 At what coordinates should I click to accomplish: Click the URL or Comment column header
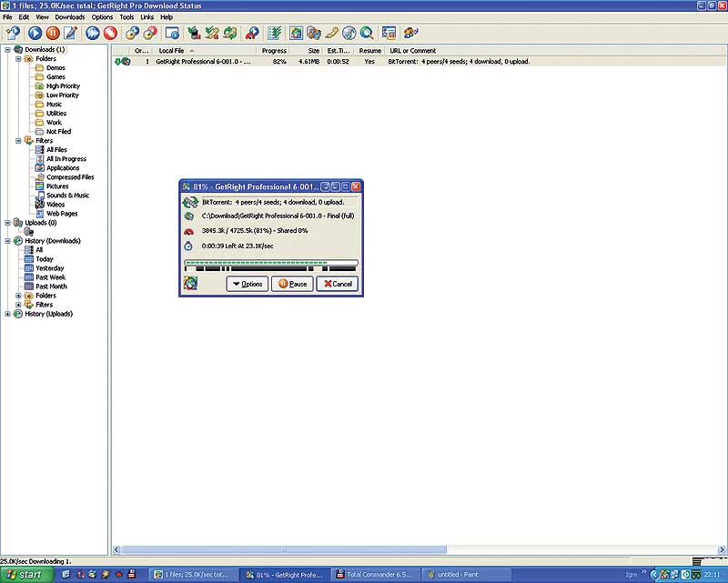pos(554,51)
